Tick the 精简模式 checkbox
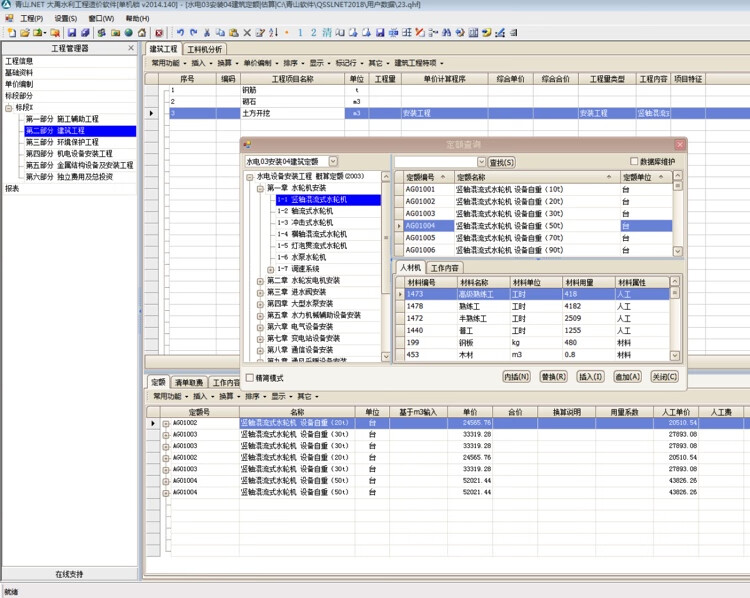This screenshot has width=750, height=598. (250, 378)
